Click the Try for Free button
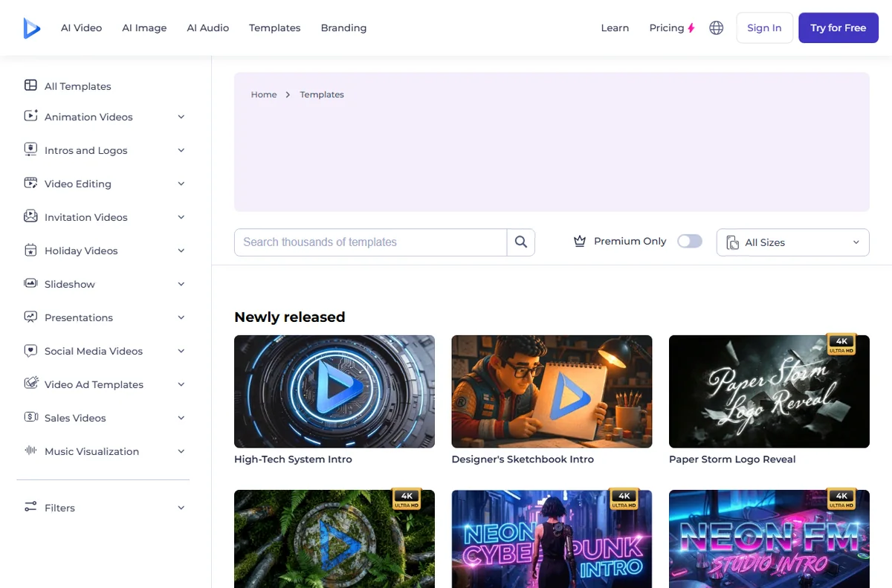The height and width of the screenshot is (588, 892). click(x=838, y=28)
